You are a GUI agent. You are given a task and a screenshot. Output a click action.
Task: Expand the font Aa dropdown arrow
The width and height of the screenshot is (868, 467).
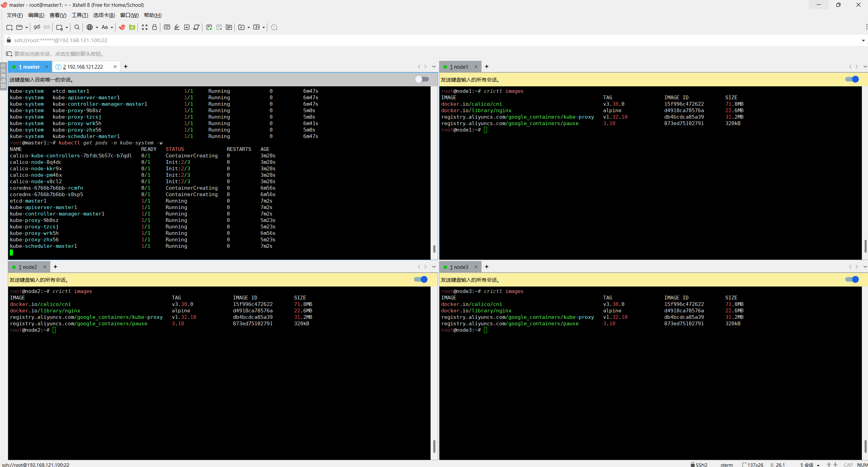click(x=112, y=28)
